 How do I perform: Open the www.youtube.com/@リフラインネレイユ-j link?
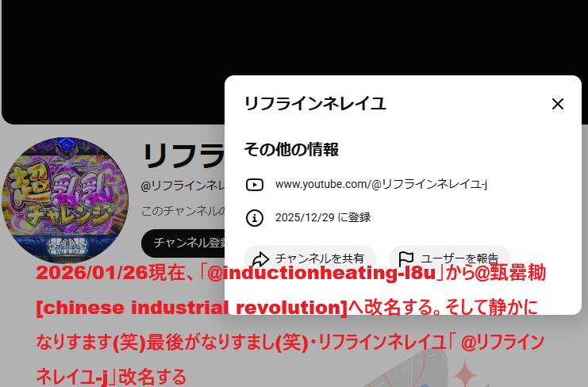[x=381, y=184]
